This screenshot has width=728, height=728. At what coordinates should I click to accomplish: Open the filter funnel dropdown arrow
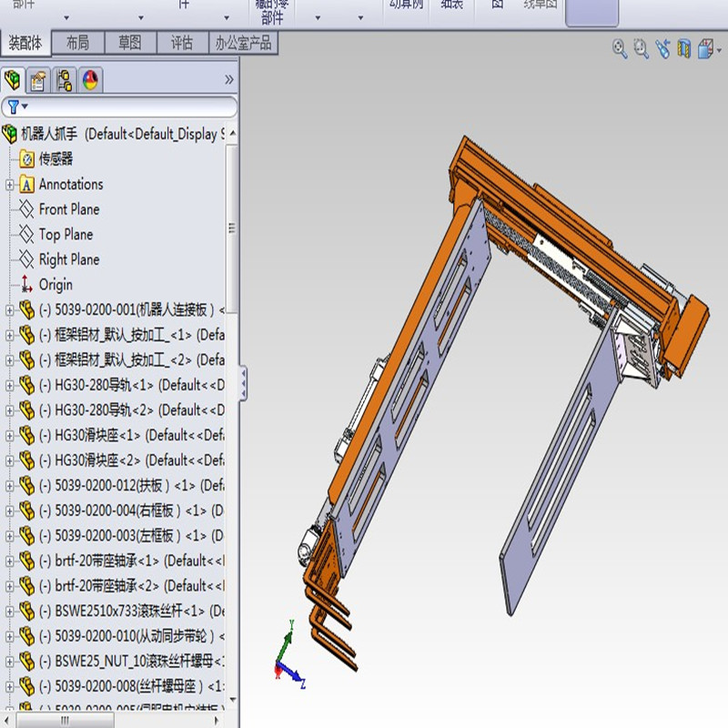(x=25, y=106)
